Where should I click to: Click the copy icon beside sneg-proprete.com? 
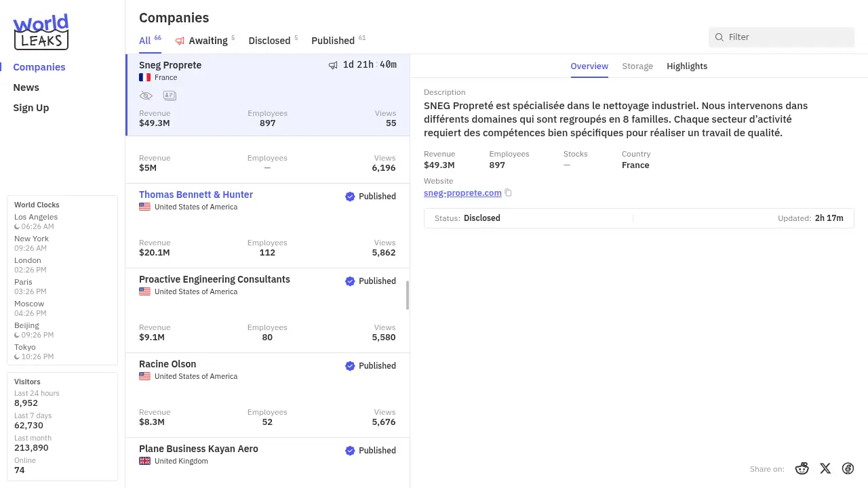(508, 193)
